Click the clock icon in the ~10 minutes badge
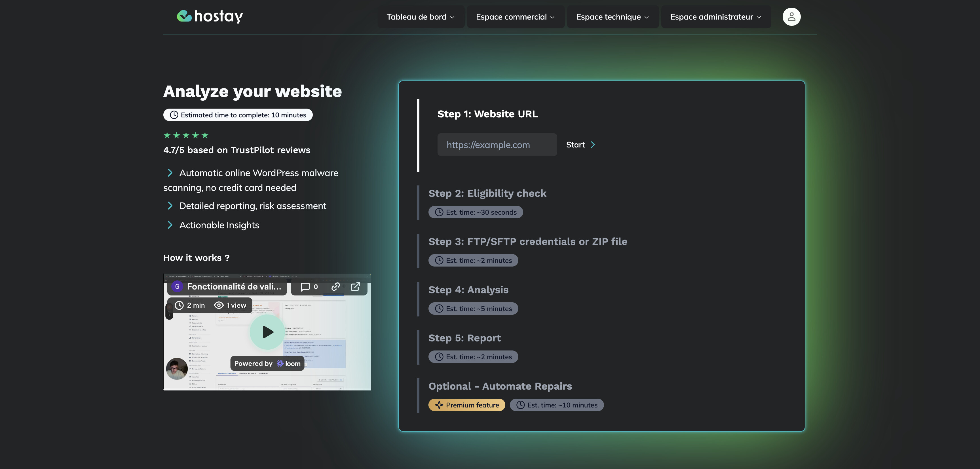Screen dimensions: 980x469 521,405
